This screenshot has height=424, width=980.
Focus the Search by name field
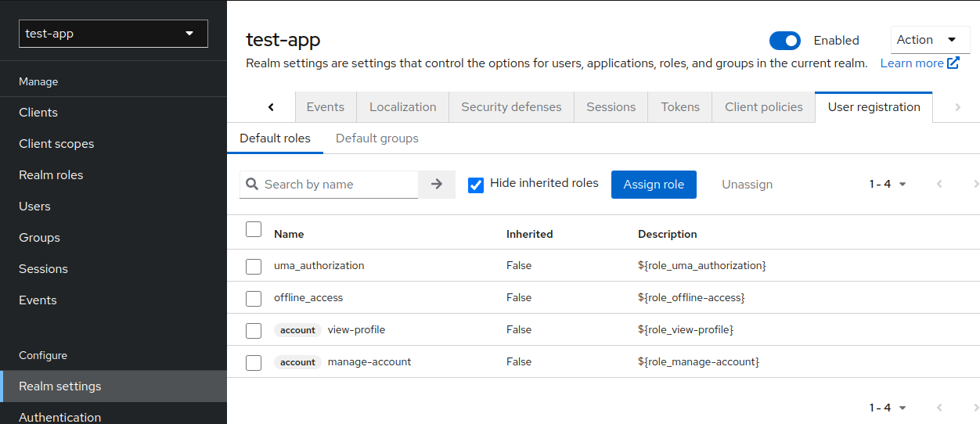click(x=338, y=185)
